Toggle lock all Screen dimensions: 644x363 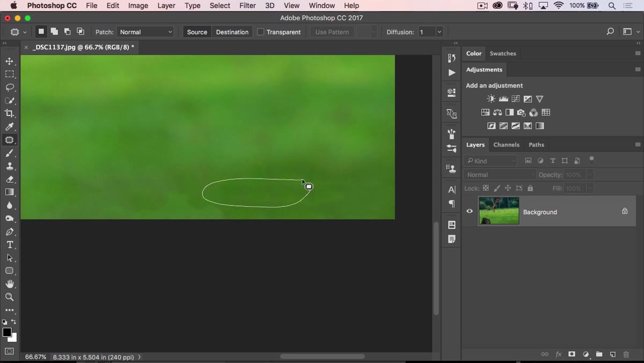(x=530, y=188)
